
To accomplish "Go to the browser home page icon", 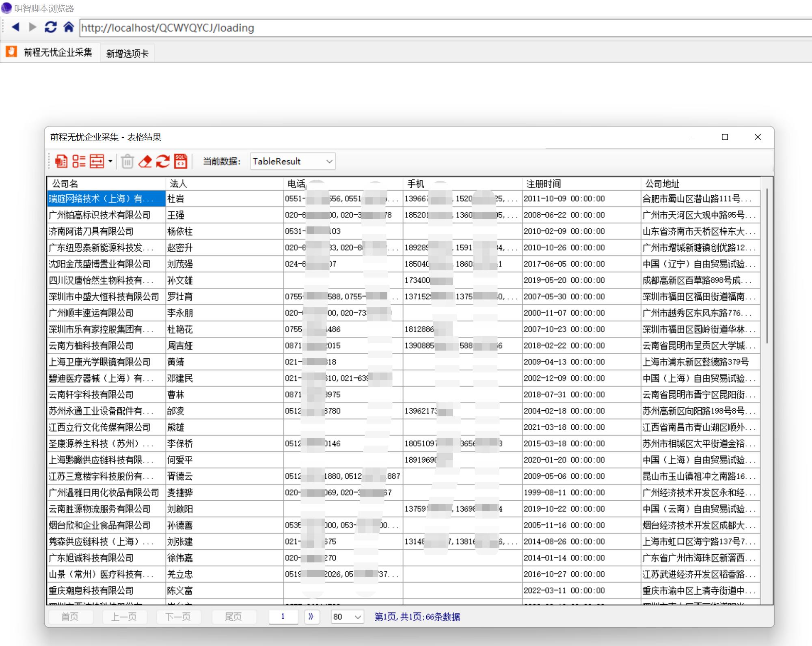I will pos(69,27).
